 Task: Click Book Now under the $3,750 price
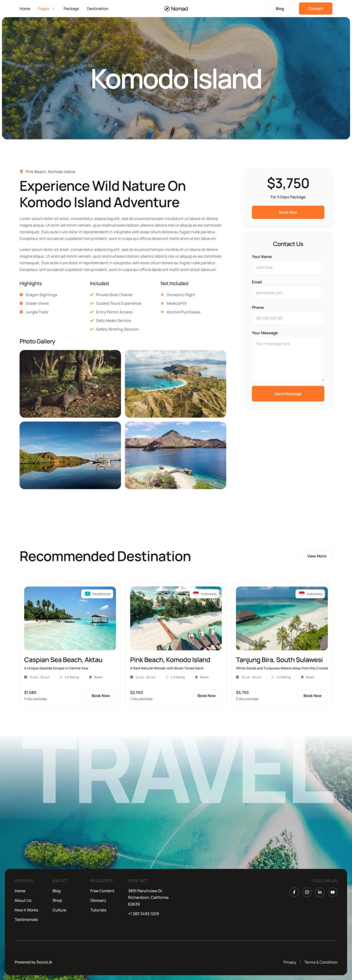[x=288, y=212]
